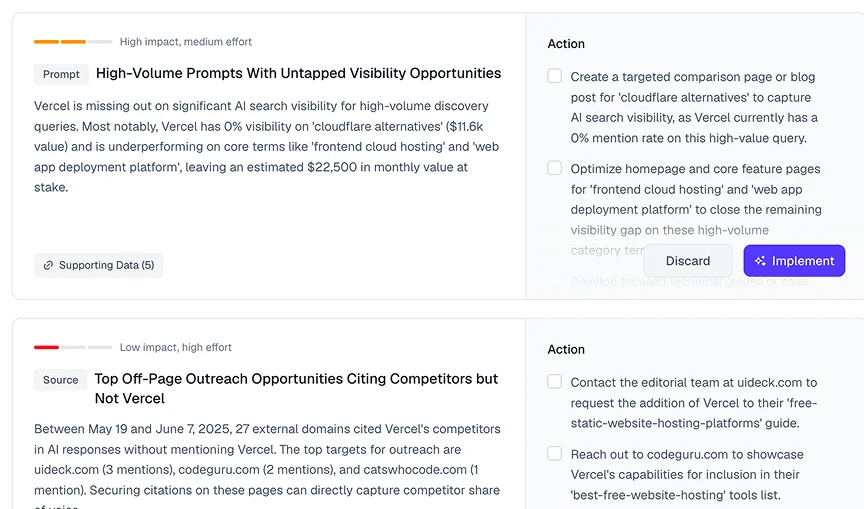Viewport: 864px width, 509px height.
Task: Open 'High-Volume Prompts With Untapped Visibility Opportunities' title
Action: click(298, 73)
